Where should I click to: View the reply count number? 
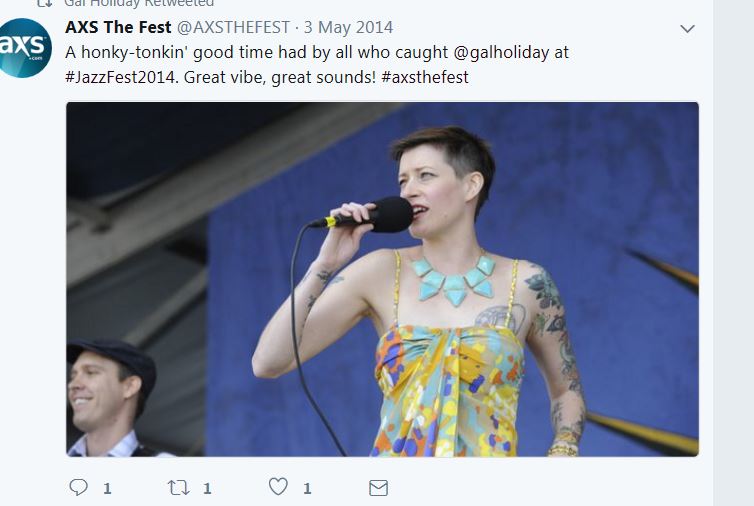click(107, 489)
